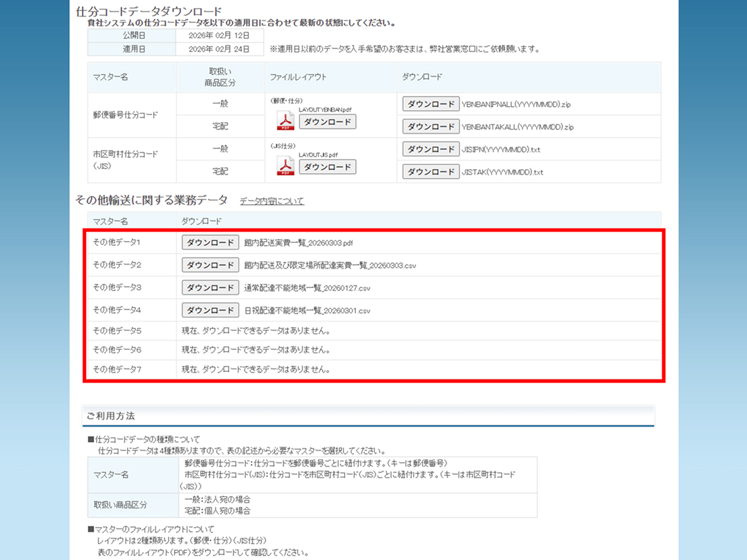Select file name 館内配送及び限定場所配達実費一覧_20260303.csv

(330, 265)
